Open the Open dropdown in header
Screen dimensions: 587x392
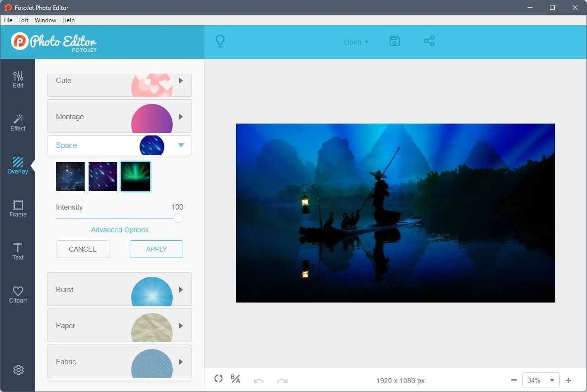click(x=356, y=42)
